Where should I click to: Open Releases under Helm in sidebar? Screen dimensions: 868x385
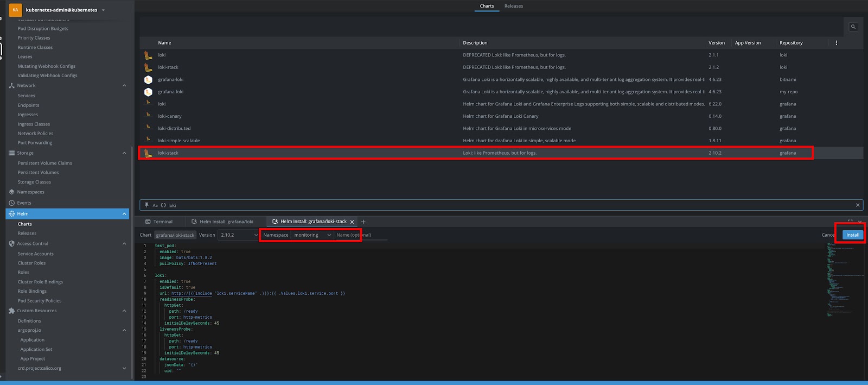27,233
